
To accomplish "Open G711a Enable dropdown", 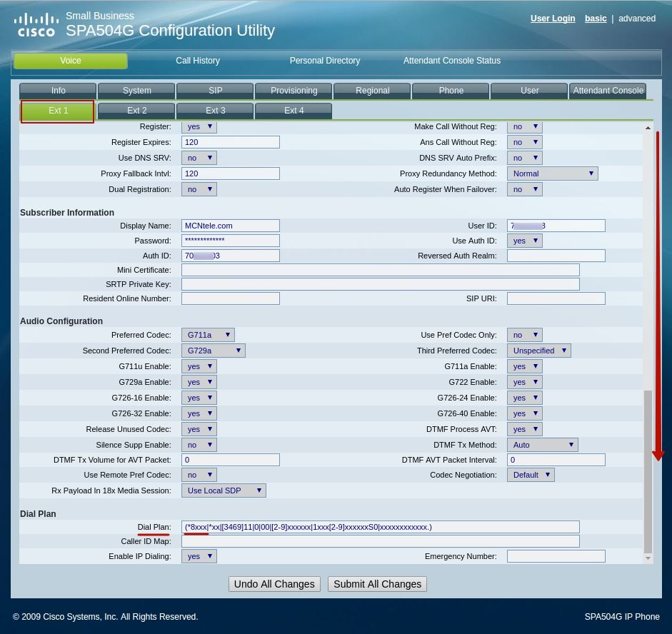I will coord(525,366).
